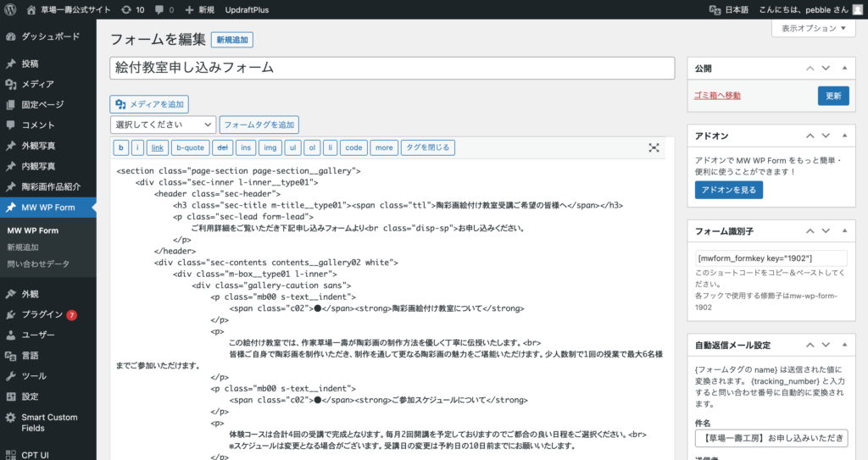This screenshot has height=460, width=868.
Task: Click the ゴミ箱へ移動 trash link
Action: pyautogui.click(x=717, y=96)
